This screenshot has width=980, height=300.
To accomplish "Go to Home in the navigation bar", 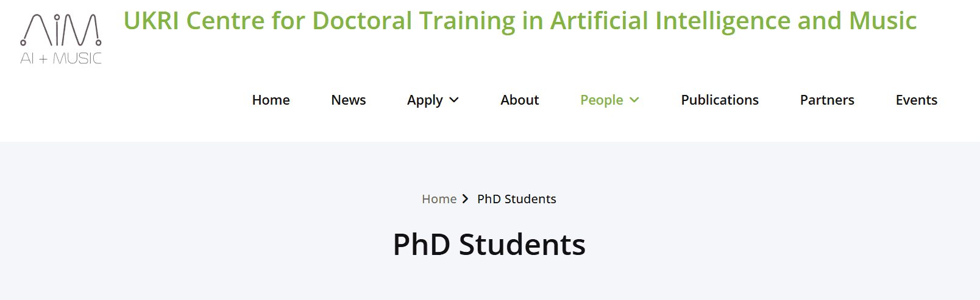I will 271,100.
